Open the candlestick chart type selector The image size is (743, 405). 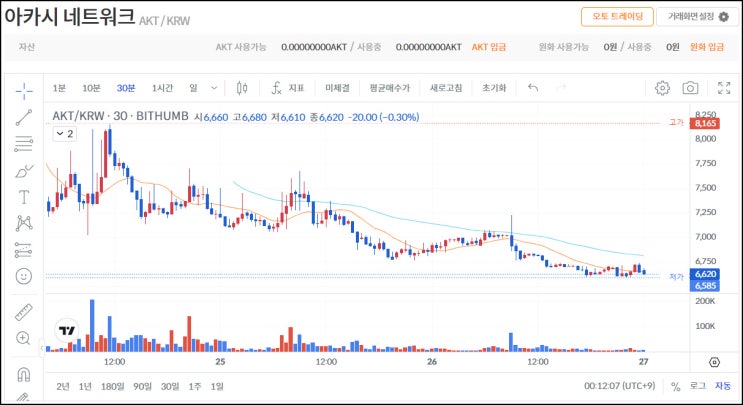pos(242,88)
